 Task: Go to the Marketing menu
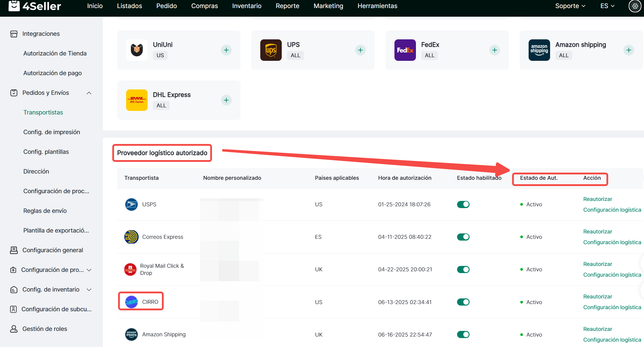tap(328, 6)
